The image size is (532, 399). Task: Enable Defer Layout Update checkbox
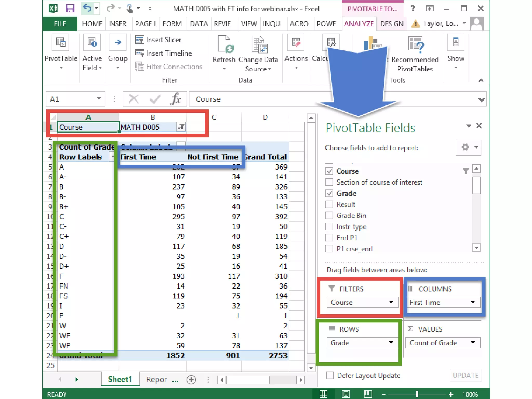[330, 375]
